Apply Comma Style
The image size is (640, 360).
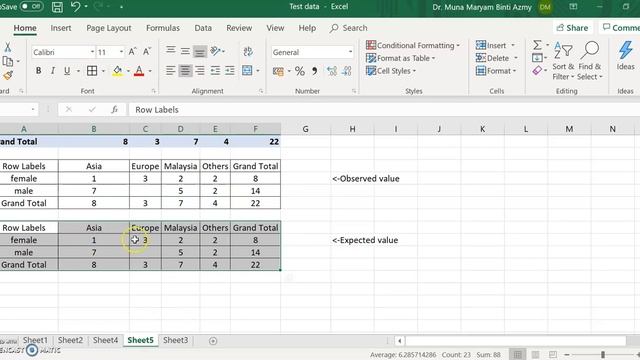point(314,71)
